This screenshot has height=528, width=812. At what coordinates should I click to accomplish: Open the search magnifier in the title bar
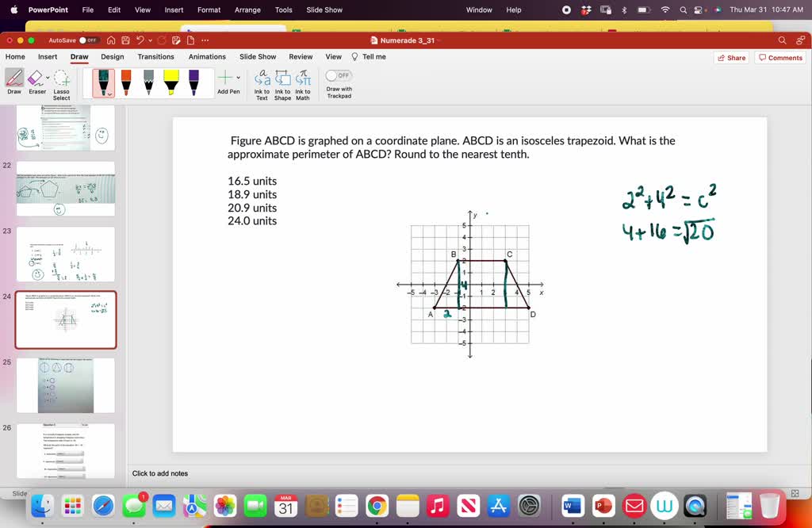[782, 40]
